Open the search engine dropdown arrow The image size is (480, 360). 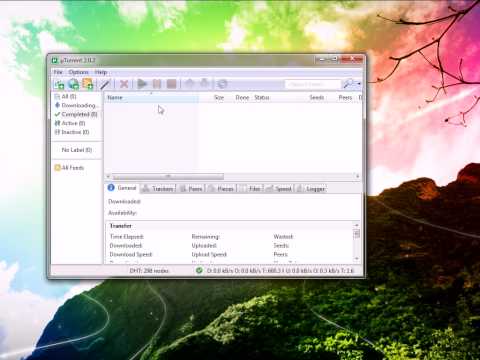359,84
